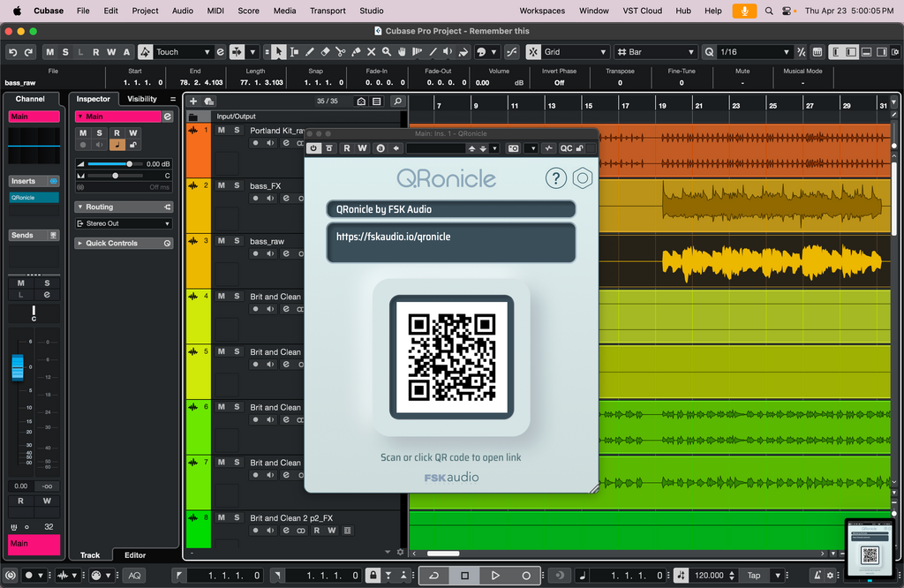This screenshot has width=904, height=588.
Task: Open the Bar grid type dropdown
Action: 656,52
